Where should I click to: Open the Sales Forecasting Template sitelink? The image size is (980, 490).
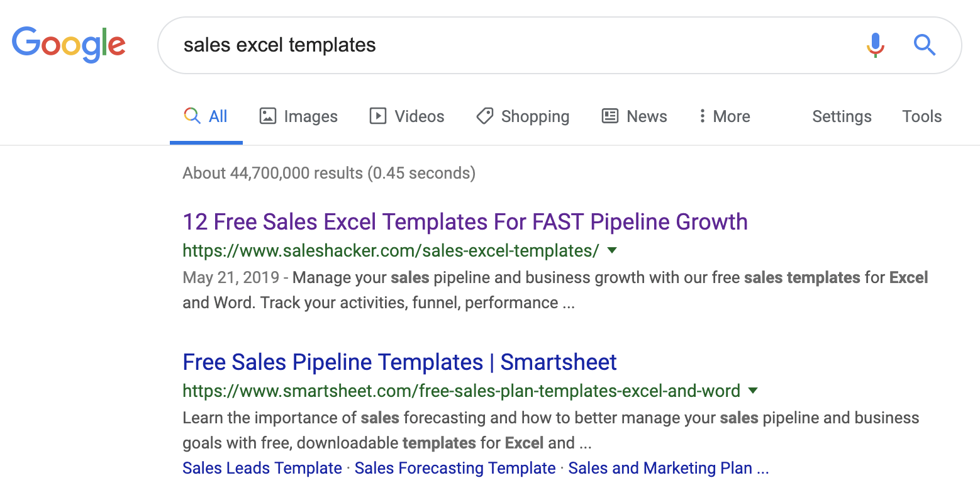point(455,469)
